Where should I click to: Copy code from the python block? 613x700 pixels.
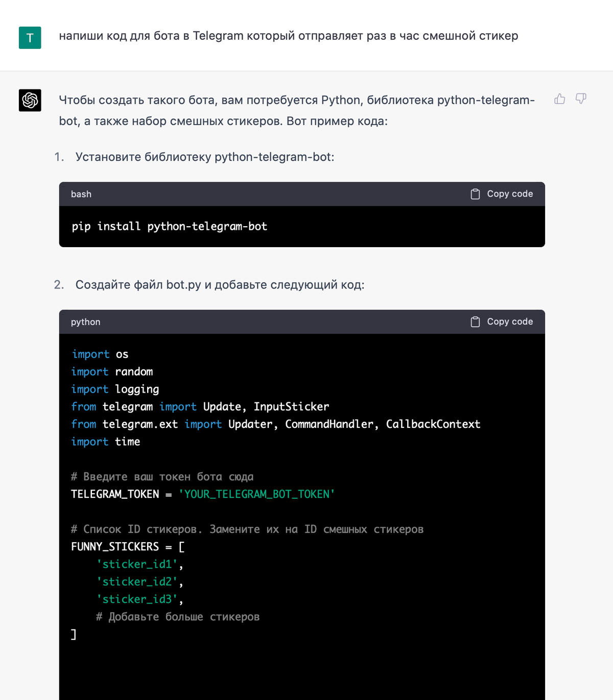pos(502,322)
